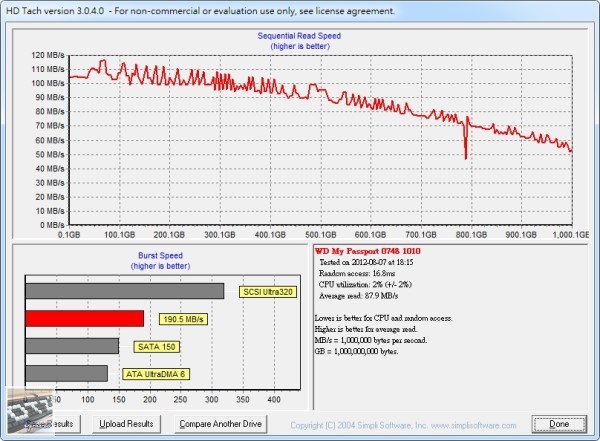
Task: Click the Random access: 16.8ms text
Action: pos(357,273)
